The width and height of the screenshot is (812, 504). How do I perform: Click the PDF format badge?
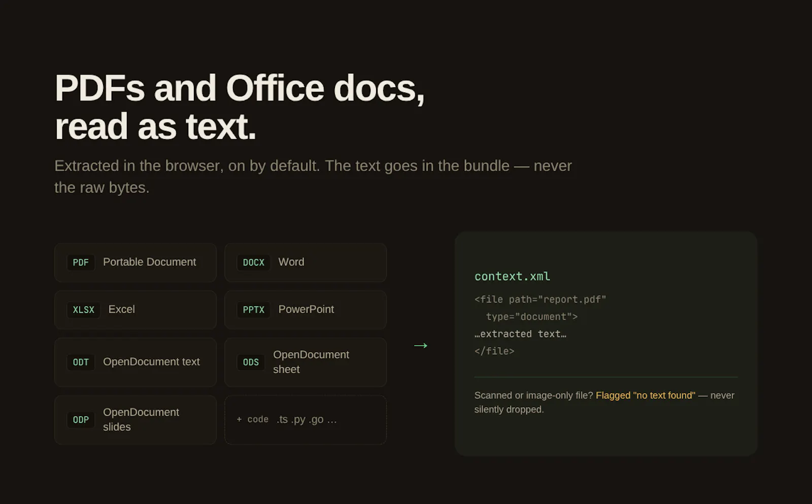click(x=81, y=262)
